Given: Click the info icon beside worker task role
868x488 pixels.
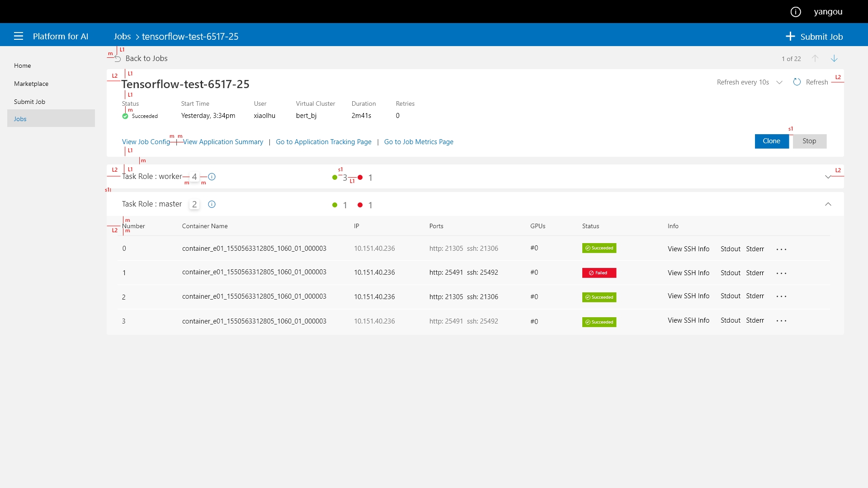Looking at the screenshot, I should 212,177.
